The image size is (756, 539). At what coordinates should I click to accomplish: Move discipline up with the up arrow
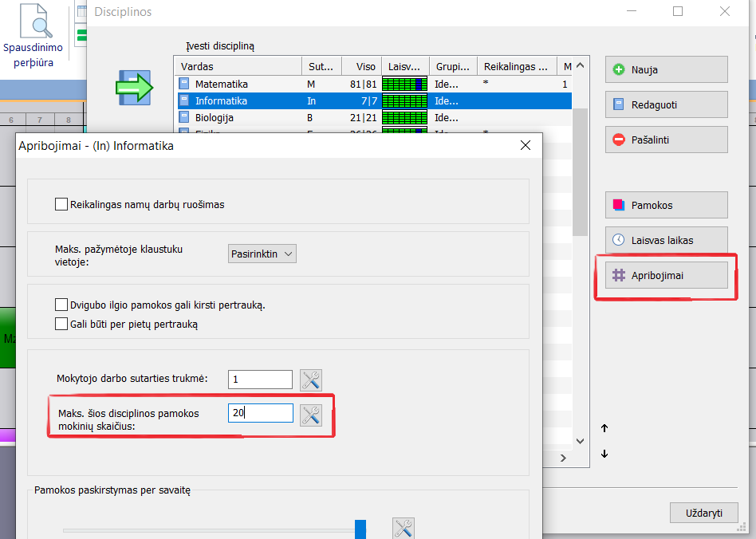tap(604, 428)
